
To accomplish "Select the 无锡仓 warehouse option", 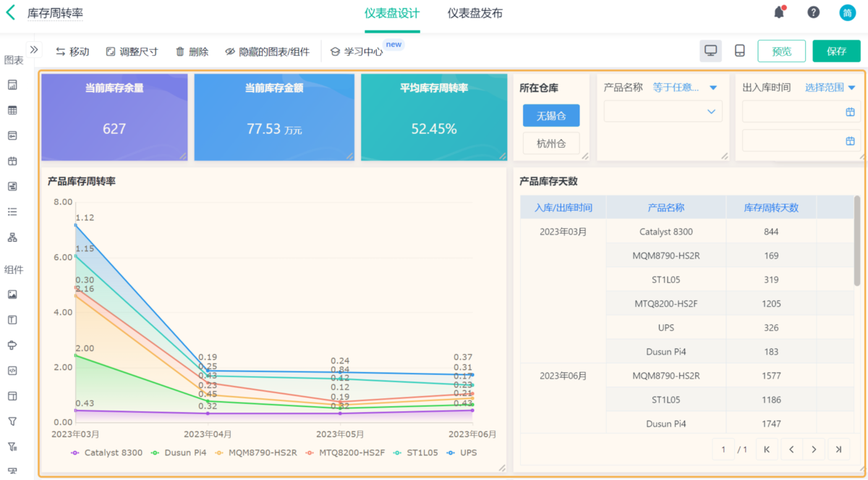I will pos(550,116).
